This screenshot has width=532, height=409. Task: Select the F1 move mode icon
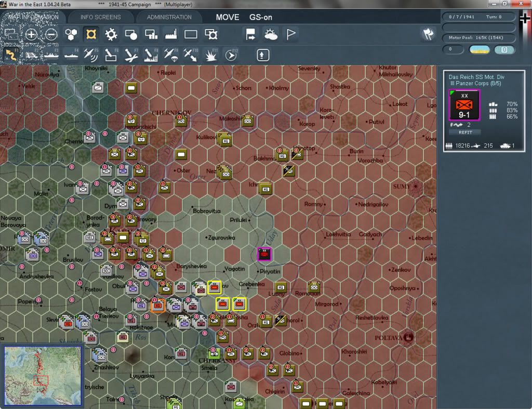(11, 55)
